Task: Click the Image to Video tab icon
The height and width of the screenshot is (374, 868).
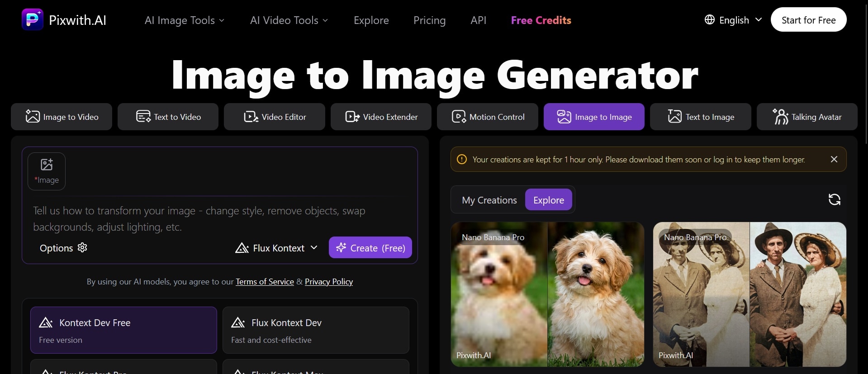Action: (33, 117)
